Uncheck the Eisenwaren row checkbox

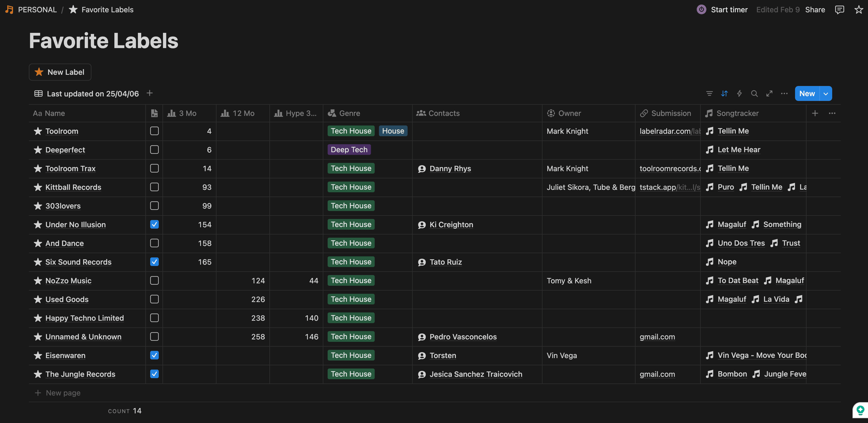coord(154,355)
